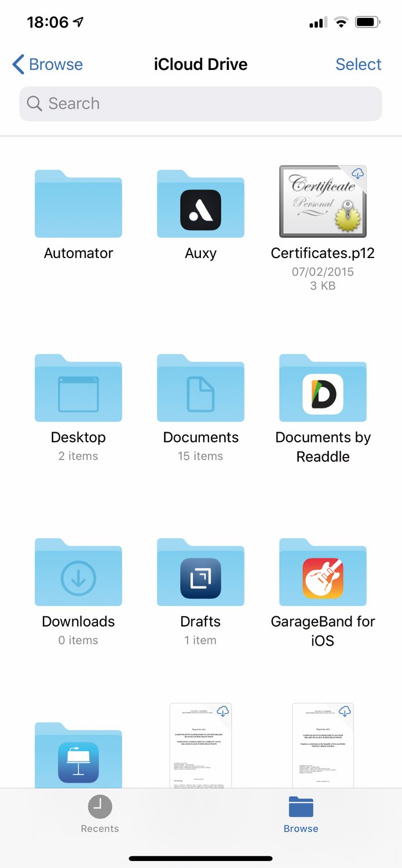Go back to Browse
This screenshot has height=868, width=402.
[x=47, y=64]
